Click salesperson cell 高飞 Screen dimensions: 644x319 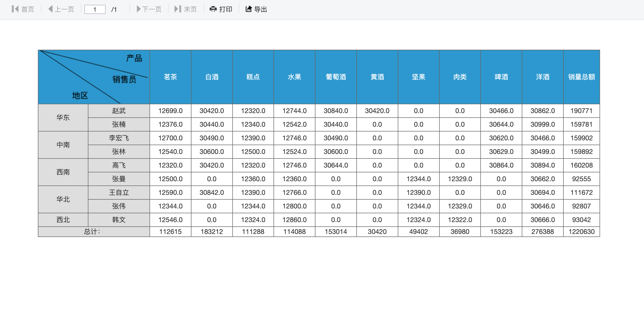coord(119,165)
